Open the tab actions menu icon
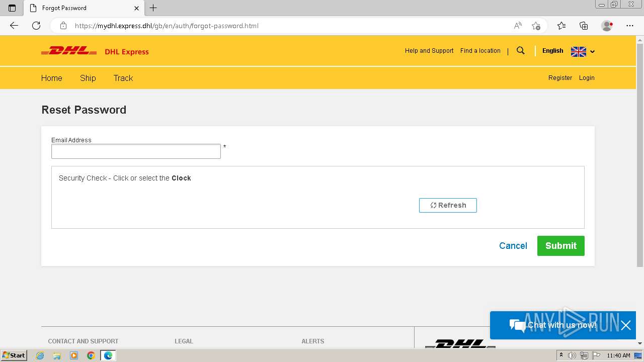Viewport: 644px width, 362px height. coord(12,8)
